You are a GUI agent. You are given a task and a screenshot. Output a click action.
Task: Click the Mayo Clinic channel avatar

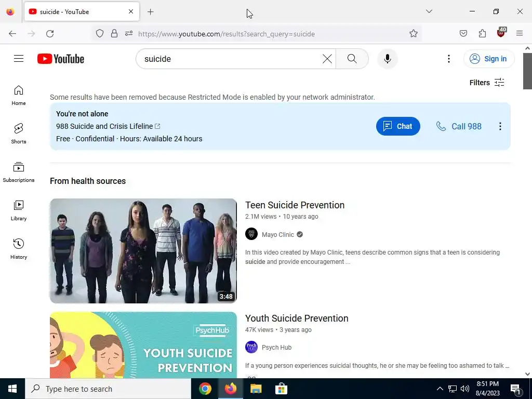(251, 234)
